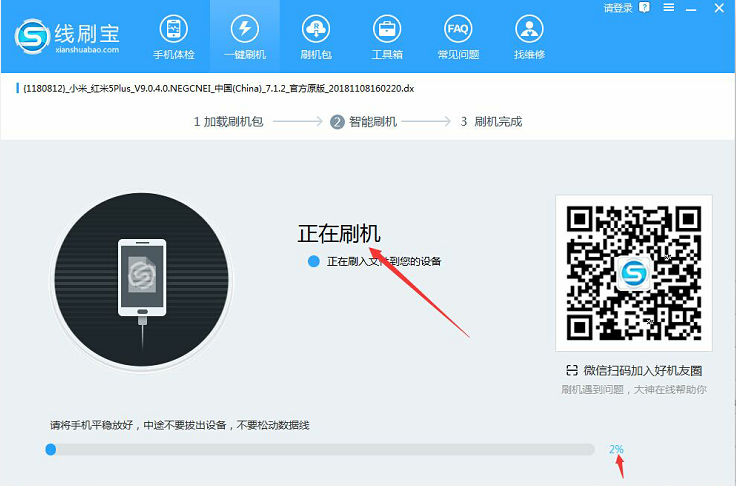Click the blue 正在刷入文件 status indicator
The height and width of the screenshot is (486, 736).
314,261
